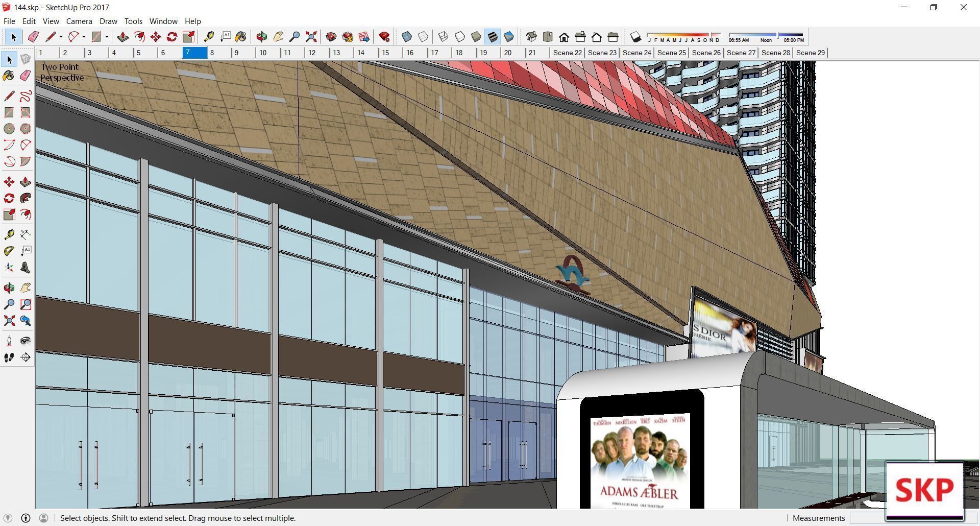The width and height of the screenshot is (980, 526).
Task: Open the File menu
Action: 9,21
